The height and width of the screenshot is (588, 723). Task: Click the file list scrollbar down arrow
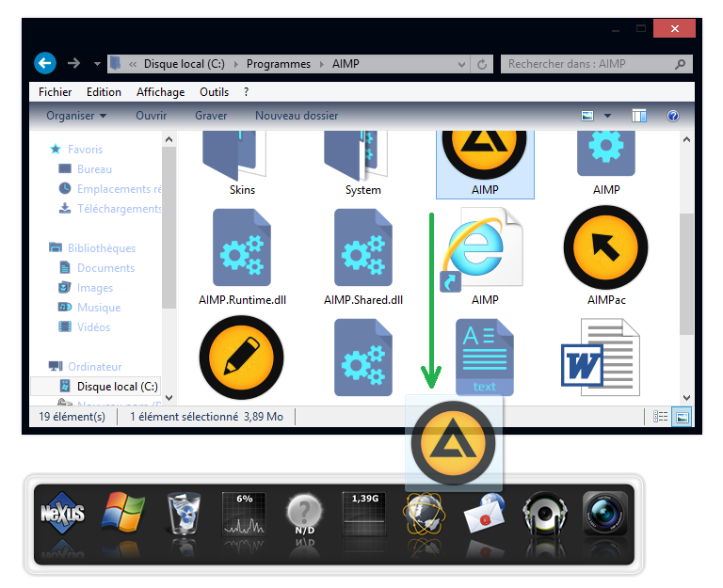click(x=686, y=398)
